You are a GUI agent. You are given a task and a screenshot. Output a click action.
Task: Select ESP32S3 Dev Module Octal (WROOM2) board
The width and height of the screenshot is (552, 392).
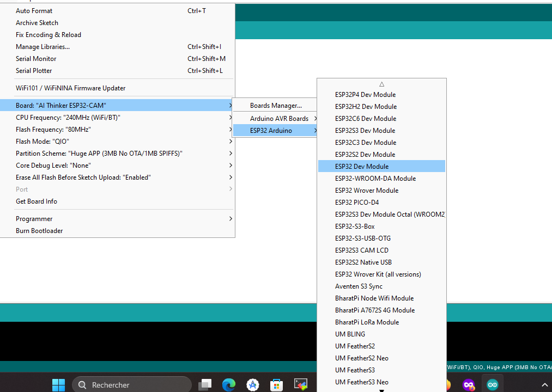(x=381, y=214)
